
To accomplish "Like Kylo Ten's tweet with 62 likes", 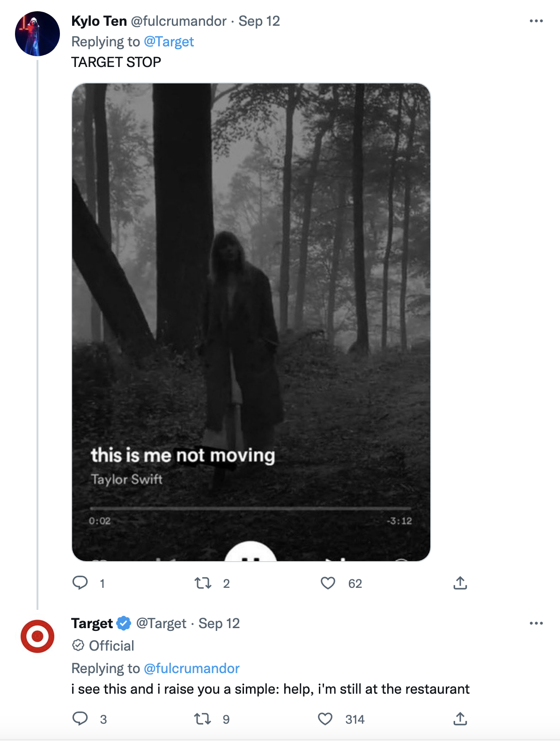I will tap(328, 583).
